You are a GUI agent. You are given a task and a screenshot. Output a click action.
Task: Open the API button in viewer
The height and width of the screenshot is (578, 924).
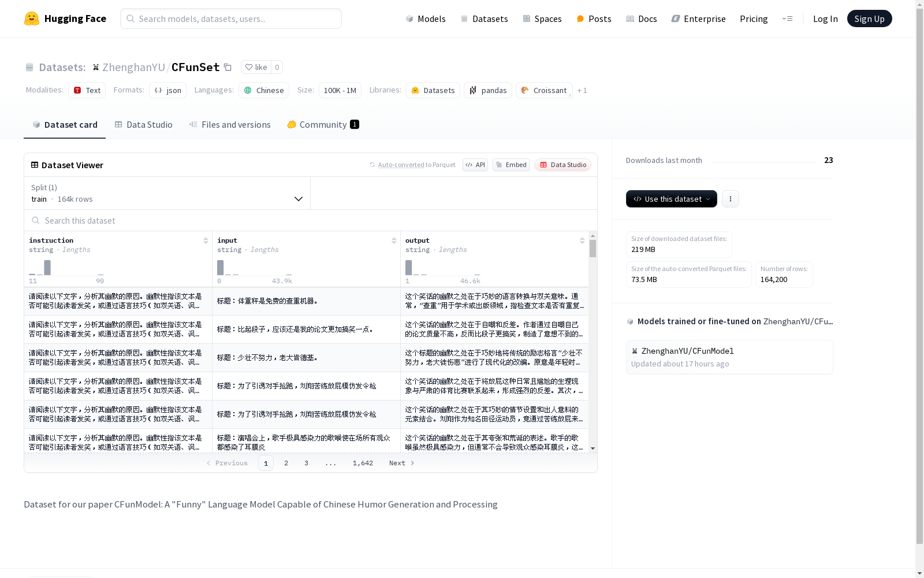(x=475, y=165)
